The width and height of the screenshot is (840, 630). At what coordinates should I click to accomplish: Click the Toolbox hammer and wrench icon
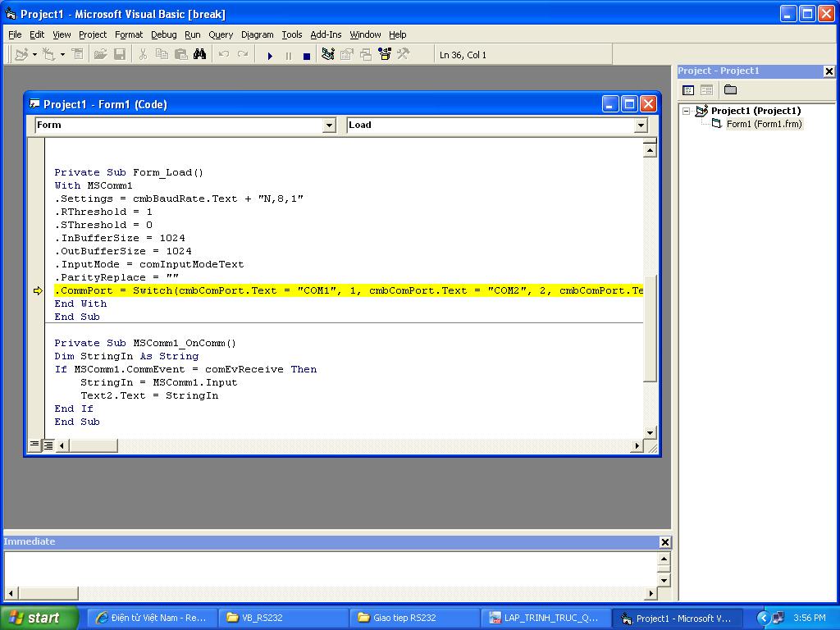404,54
